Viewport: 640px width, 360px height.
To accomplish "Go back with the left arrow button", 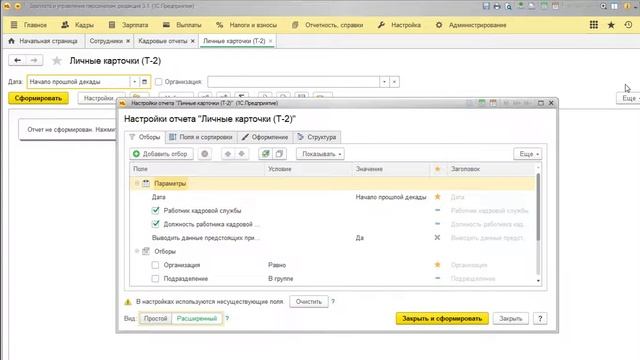I will click(17, 60).
